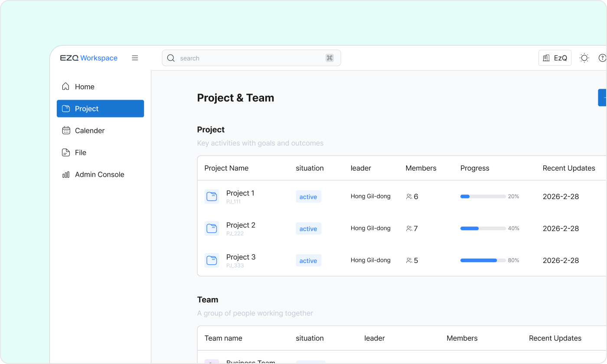Image resolution: width=607 pixels, height=364 pixels.
Task: Click Hong Gil-dong in the Project 3 row
Action: click(371, 260)
